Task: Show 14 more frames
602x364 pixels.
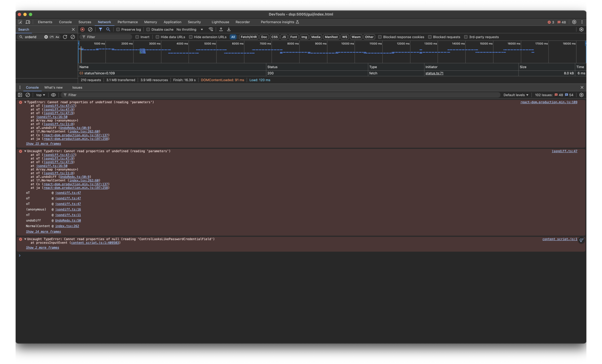Action: tap(44, 232)
